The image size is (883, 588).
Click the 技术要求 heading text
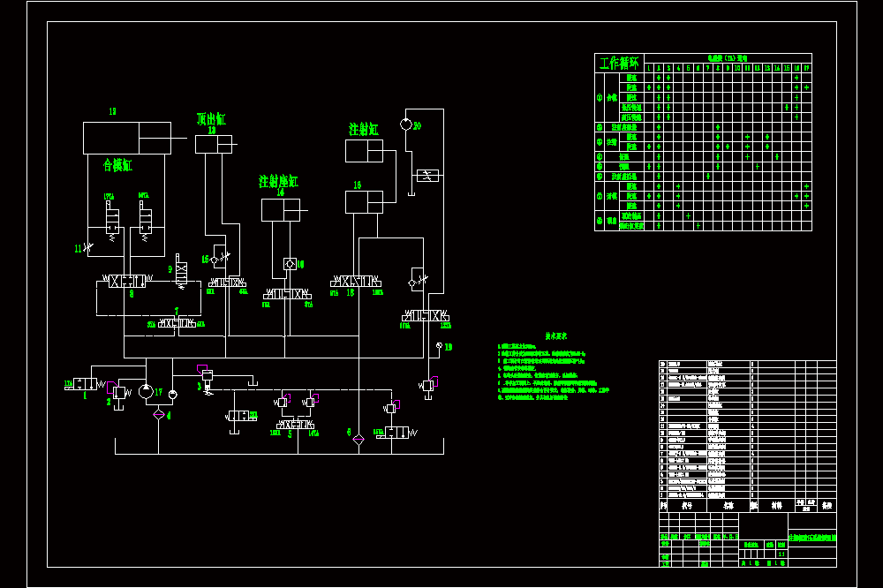pos(555,336)
